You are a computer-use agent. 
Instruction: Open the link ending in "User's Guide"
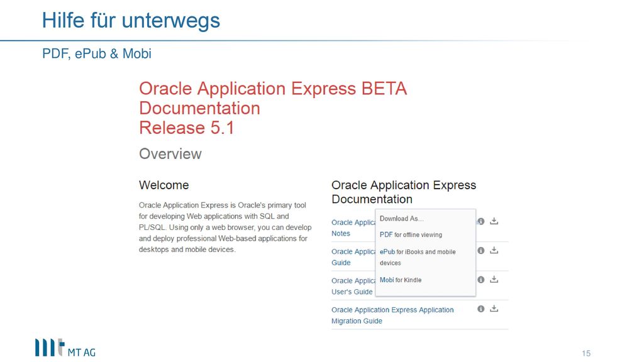tap(353, 286)
